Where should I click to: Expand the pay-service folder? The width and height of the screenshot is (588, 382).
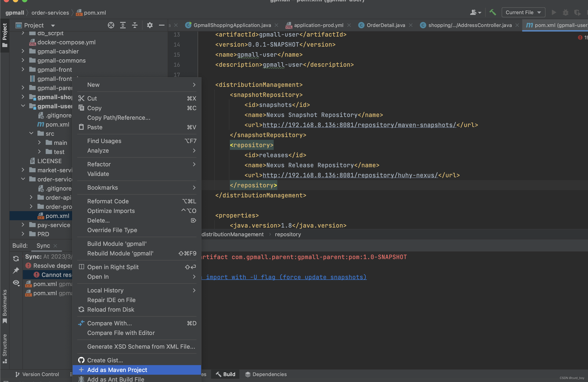23,225
